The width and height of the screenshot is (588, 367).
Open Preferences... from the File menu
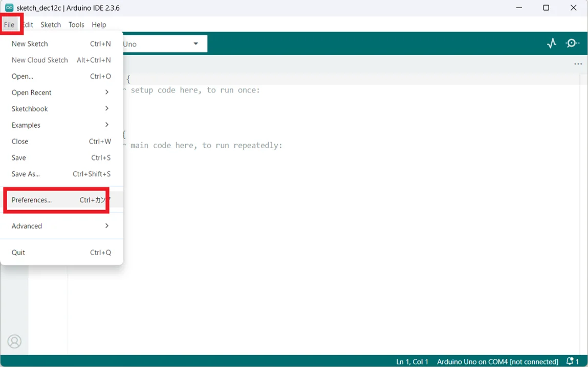tap(61, 200)
